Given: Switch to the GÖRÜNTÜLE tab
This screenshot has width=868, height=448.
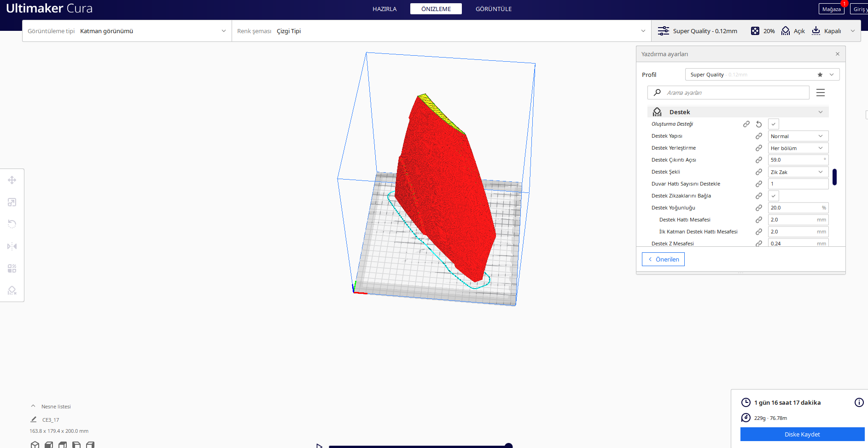Looking at the screenshot, I should click(x=494, y=9).
